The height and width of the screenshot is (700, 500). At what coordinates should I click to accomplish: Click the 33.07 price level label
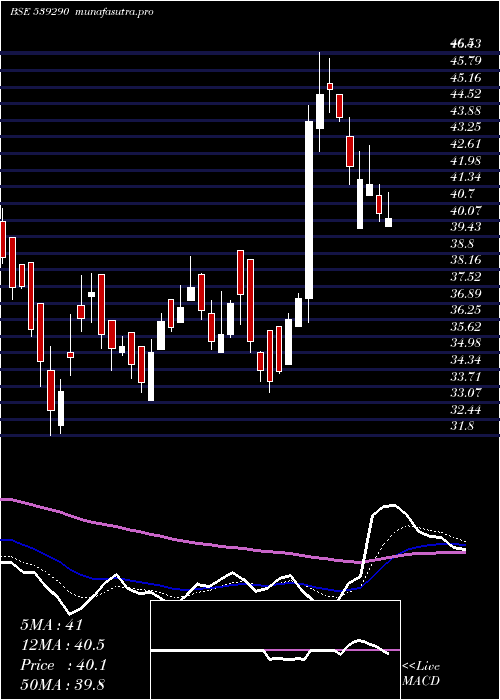tap(466, 393)
